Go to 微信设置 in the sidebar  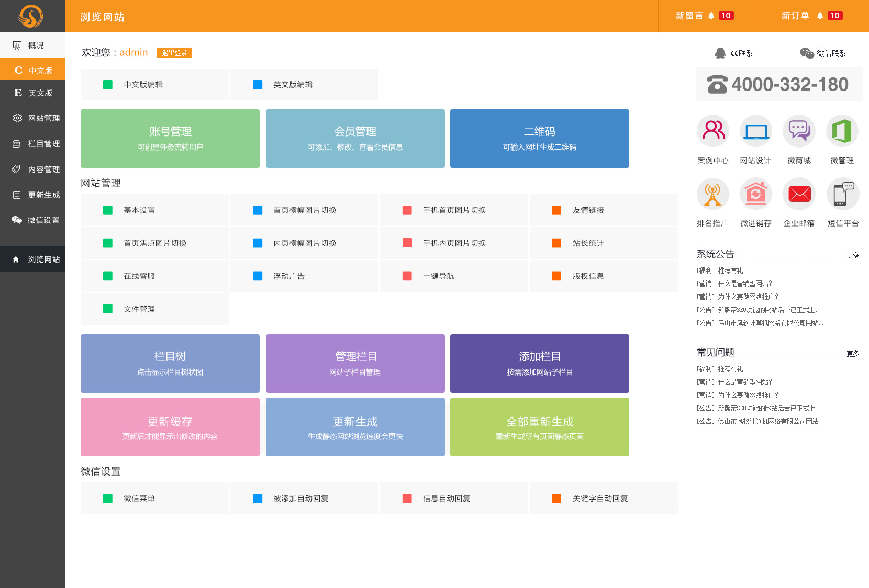tap(32, 220)
